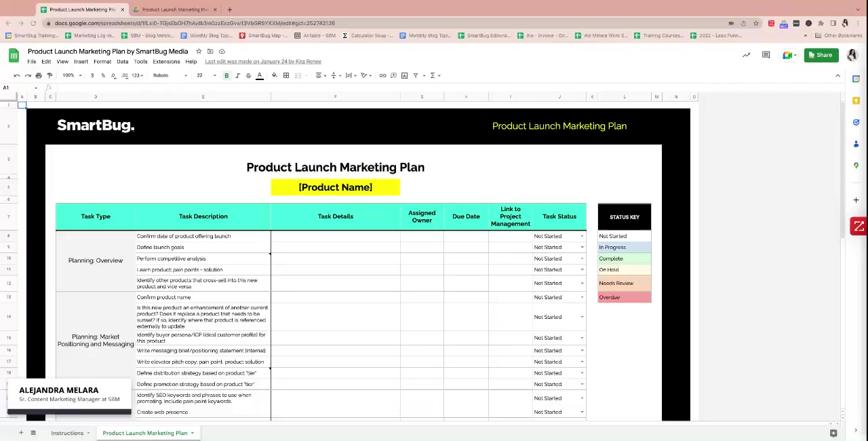Toggle bold formatting

(226, 75)
